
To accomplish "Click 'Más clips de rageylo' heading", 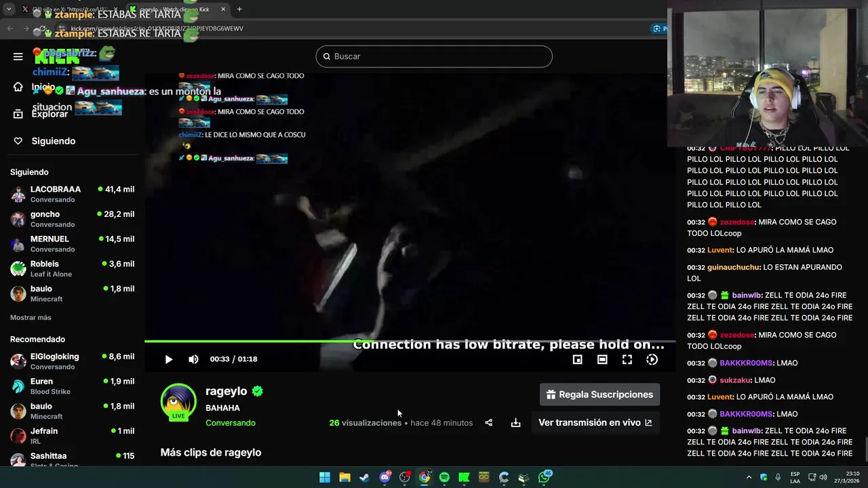I will (211, 453).
